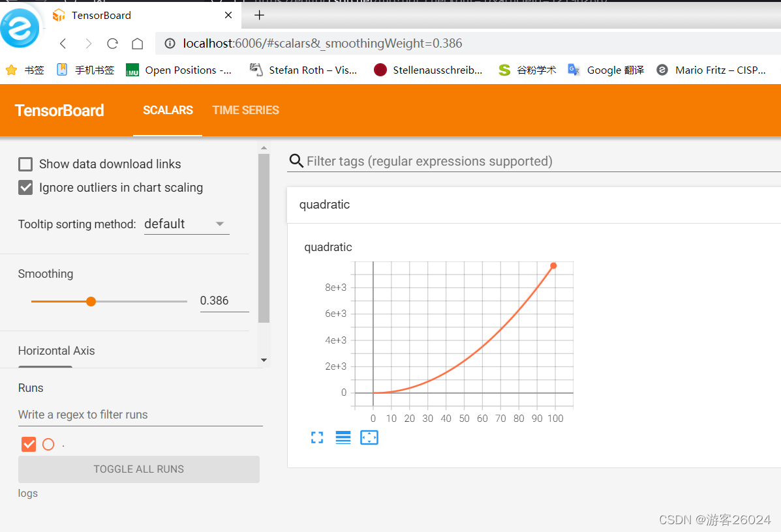
Task: Open the Stefan Roth bookmark
Action: coord(303,70)
